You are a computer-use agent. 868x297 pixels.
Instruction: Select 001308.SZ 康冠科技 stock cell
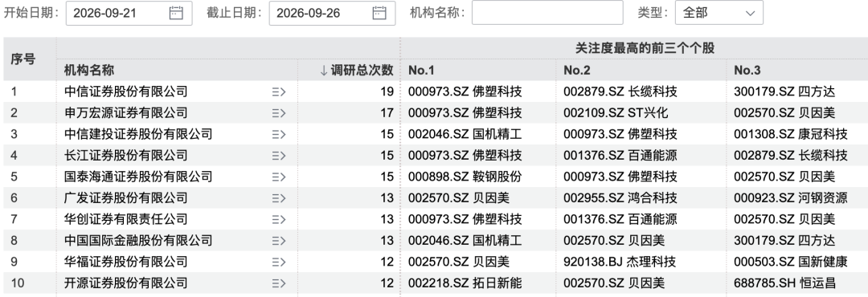pyautogui.click(x=791, y=134)
